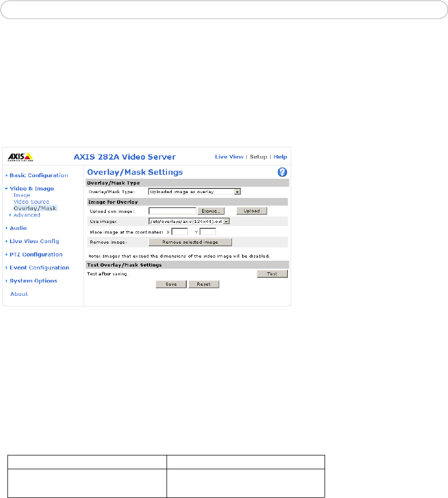The image size is (448, 498).
Task: Click the AXIS Communications logo
Action: tap(20, 156)
